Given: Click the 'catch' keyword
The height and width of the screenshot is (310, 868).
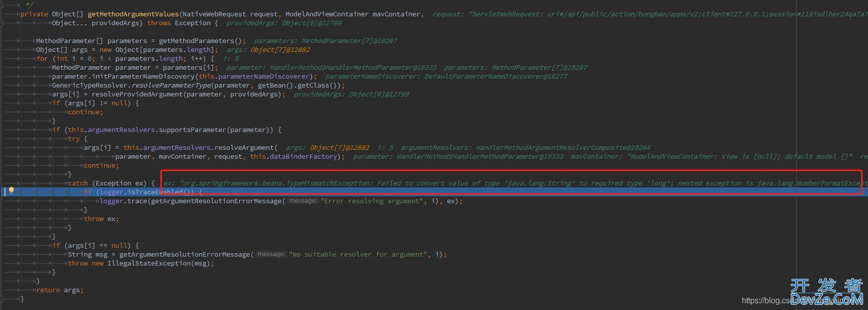Looking at the screenshot, I should click(x=78, y=183).
